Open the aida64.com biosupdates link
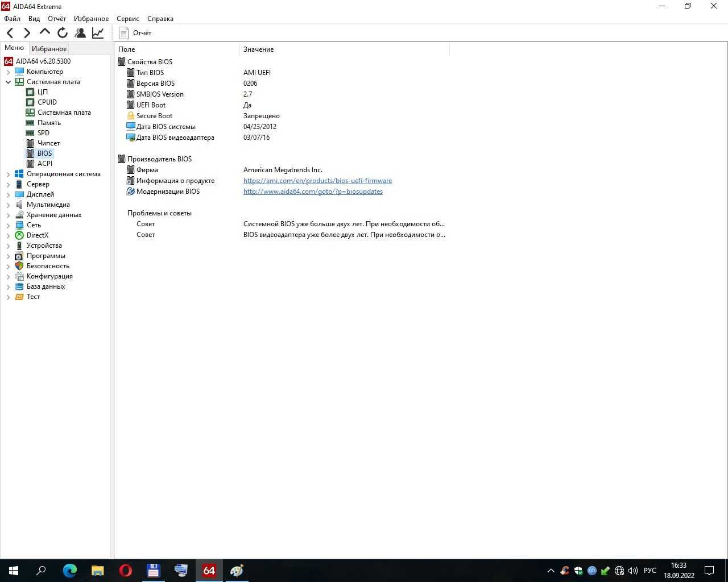This screenshot has width=728, height=582. (313, 192)
